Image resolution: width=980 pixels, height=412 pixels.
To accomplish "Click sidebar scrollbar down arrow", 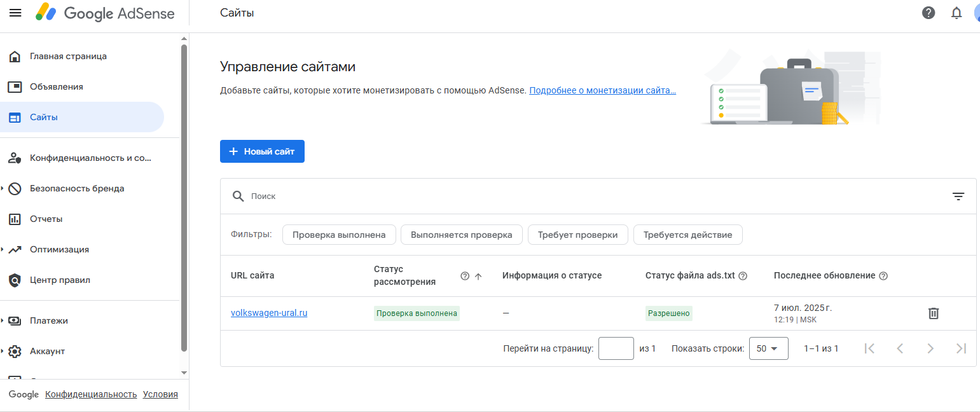I will pos(184,373).
